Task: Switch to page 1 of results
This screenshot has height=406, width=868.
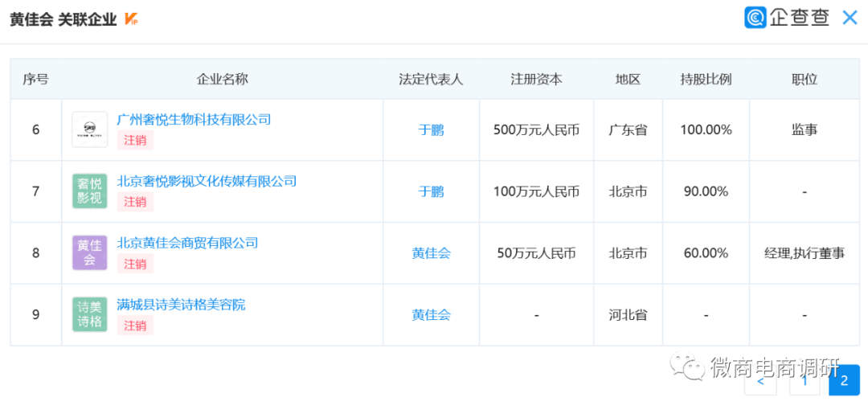Action: [x=804, y=381]
